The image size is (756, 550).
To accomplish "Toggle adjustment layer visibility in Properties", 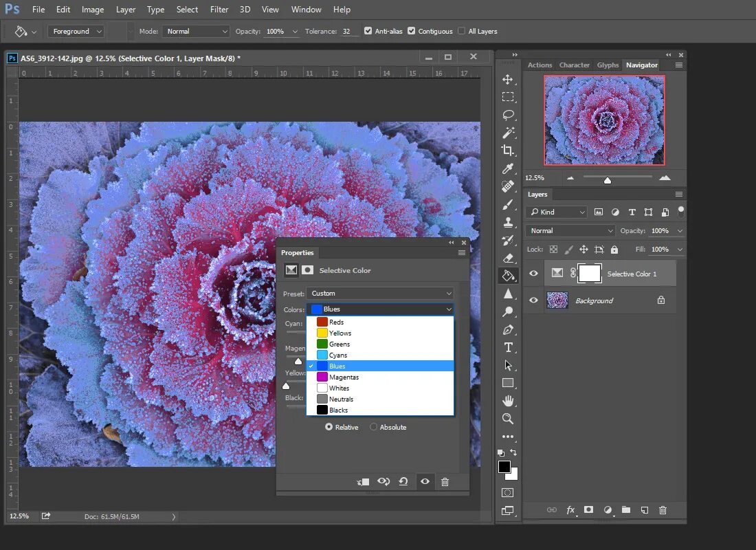I will [x=425, y=481].
